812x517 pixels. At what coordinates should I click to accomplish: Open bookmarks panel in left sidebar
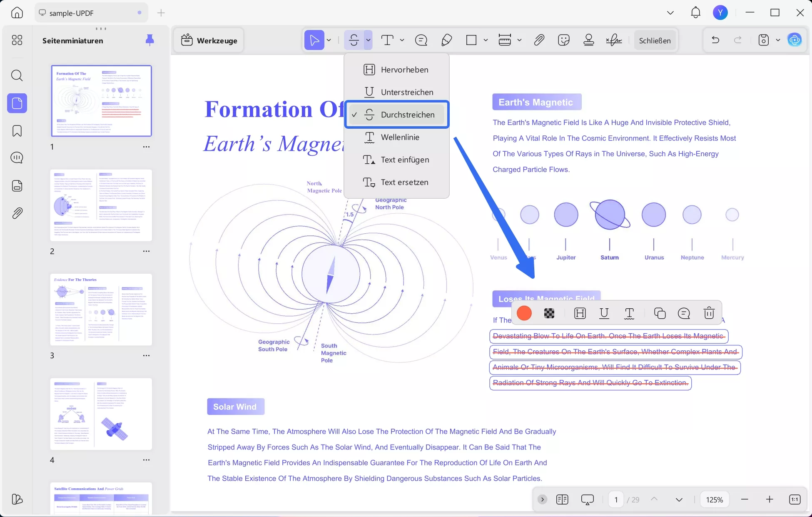17,131
